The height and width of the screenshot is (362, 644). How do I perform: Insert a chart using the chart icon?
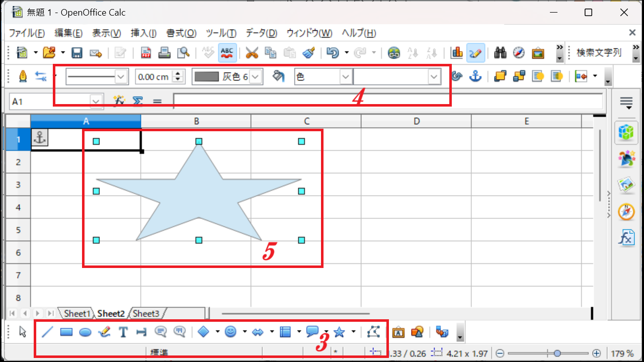[457, 52]
